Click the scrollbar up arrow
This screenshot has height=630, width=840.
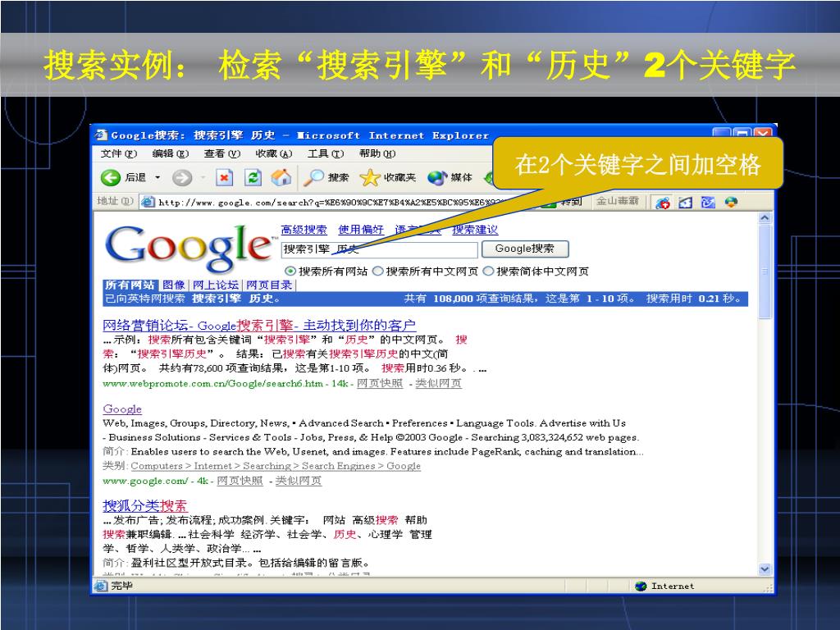pos(765,217)
